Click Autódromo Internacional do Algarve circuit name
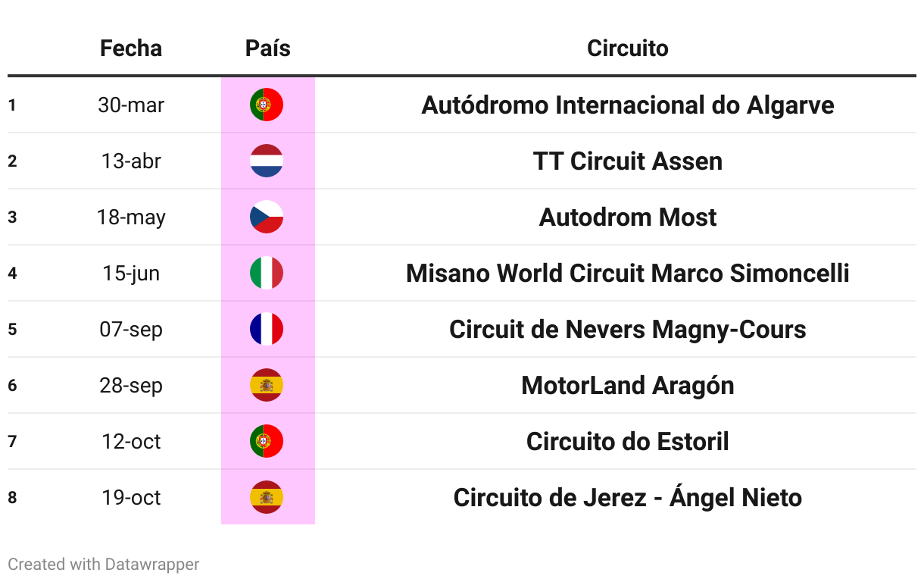924x582 pixels. tap(628, 105)
